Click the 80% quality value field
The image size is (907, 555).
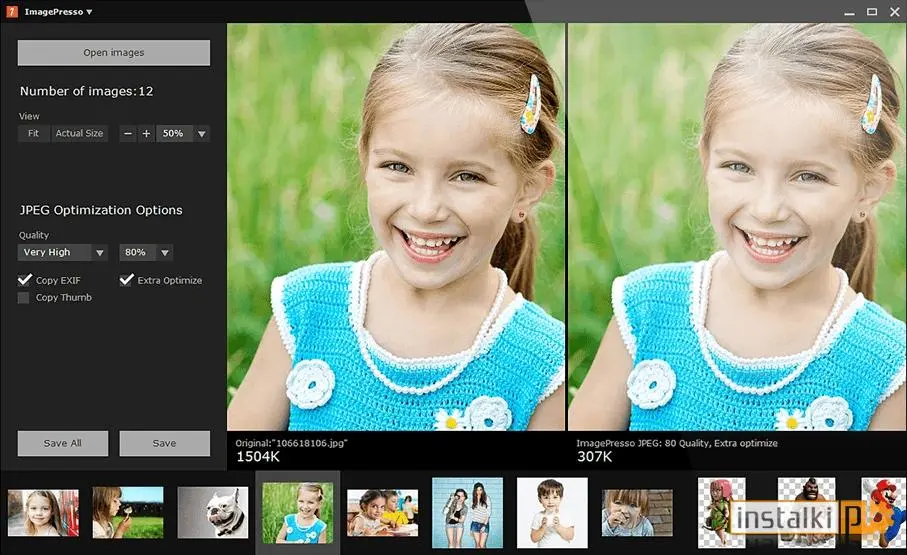point(138,252)
